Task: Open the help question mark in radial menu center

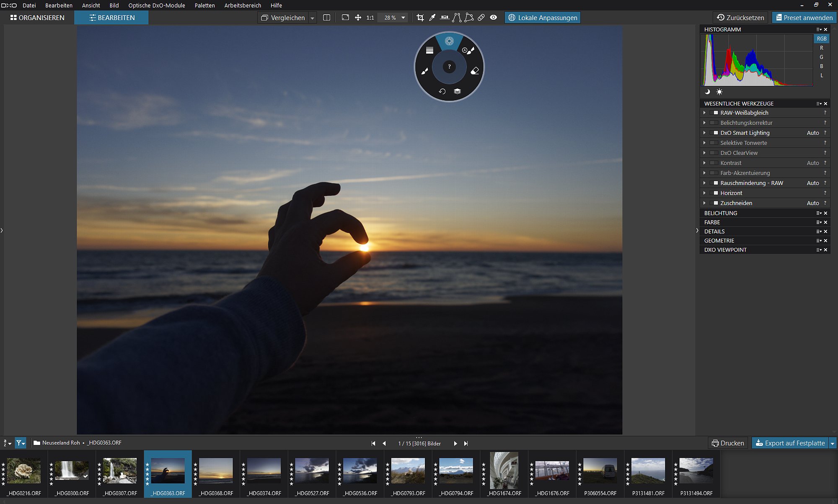Action: pos(449,67)
